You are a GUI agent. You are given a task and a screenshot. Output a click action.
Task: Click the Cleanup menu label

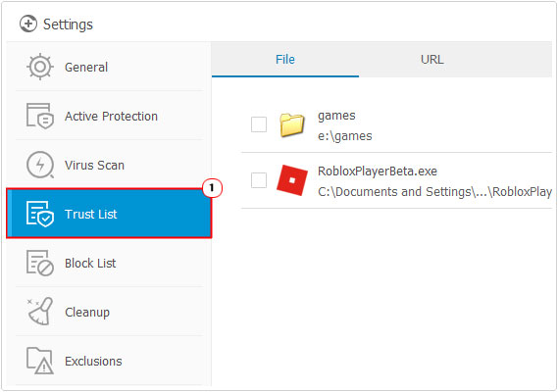(87, 313)
